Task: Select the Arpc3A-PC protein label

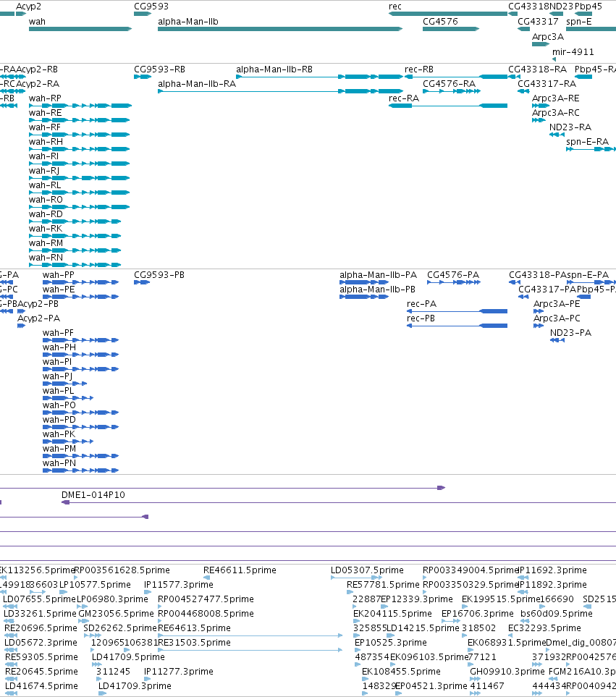Action: 557,318
